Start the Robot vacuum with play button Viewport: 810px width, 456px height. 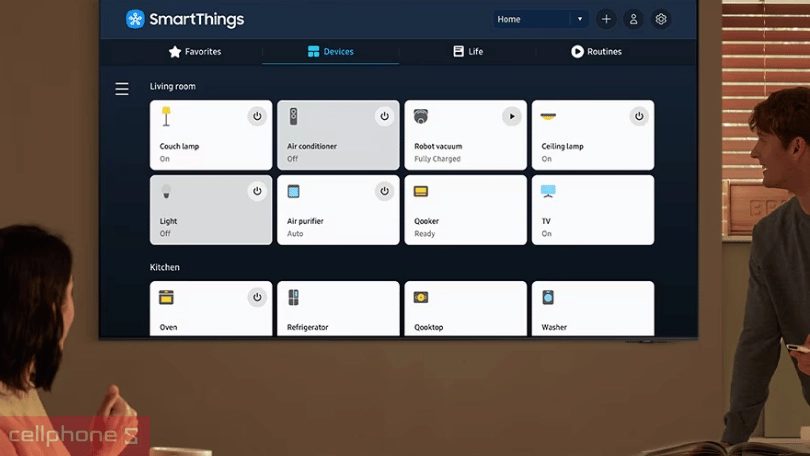[511, 117]
